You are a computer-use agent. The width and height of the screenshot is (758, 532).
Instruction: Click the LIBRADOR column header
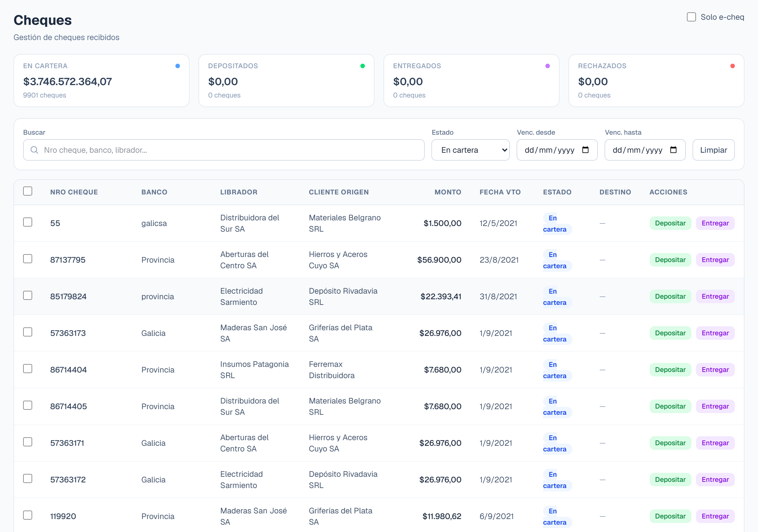point(239,192)
